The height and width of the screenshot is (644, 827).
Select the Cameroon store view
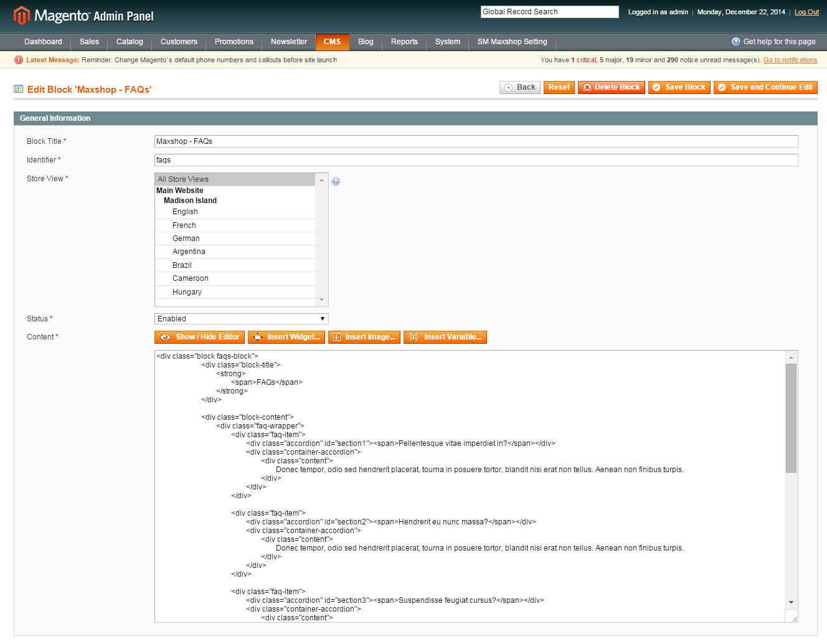tap(235, 278)
